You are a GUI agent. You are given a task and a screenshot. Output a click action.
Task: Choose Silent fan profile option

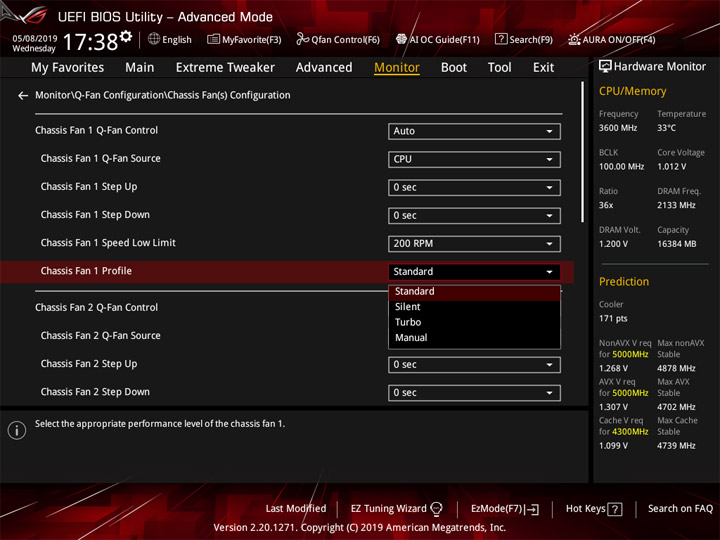click(474, 307)
